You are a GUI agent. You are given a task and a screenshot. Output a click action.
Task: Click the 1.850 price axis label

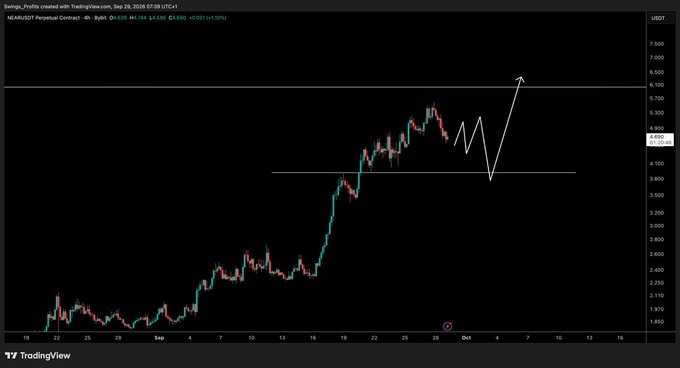point(657,322)
